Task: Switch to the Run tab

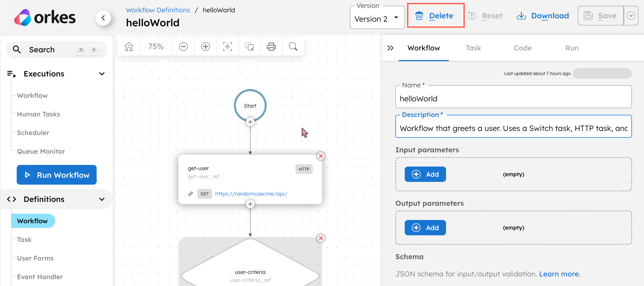Action: pyautogui.click(x=572, y=48)
